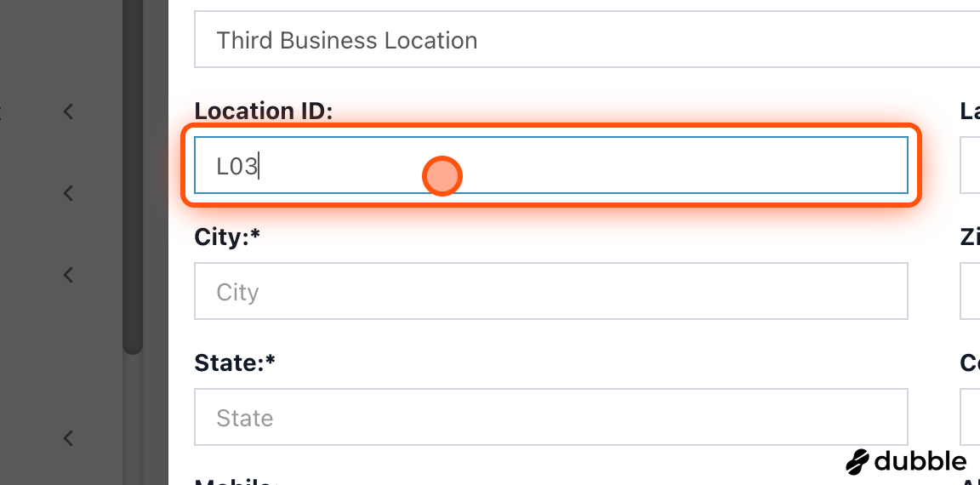980x485 pixels.
Task: Click the City required label
Action: [227, 237]
